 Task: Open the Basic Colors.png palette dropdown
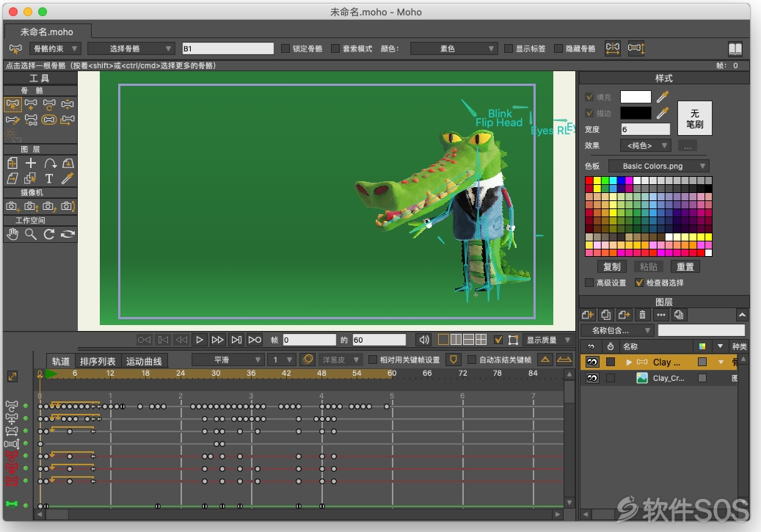tap(658, 166)
